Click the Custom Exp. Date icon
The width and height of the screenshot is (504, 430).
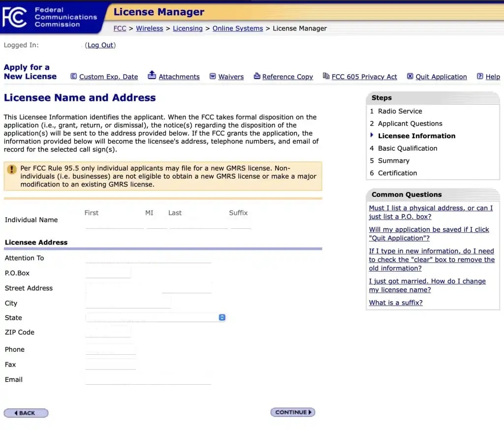[74, 76]
